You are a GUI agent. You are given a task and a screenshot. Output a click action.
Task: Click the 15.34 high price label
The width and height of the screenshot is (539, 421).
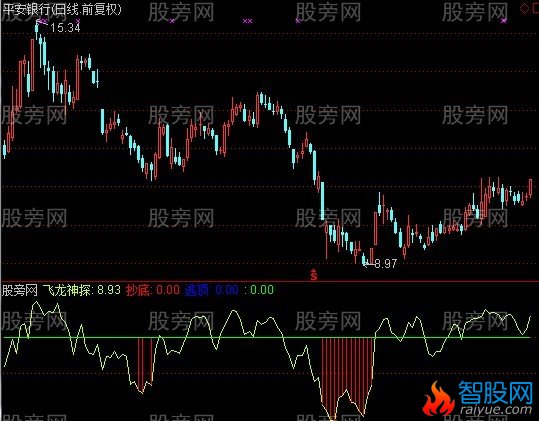(x=65, y=28)
